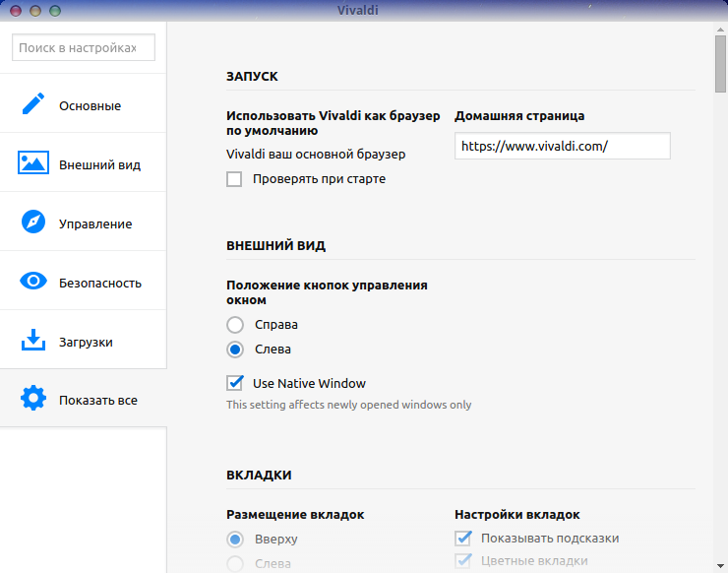Switch to Внешний вид tab label
This screenshot has height=573, width=728.
99,165
